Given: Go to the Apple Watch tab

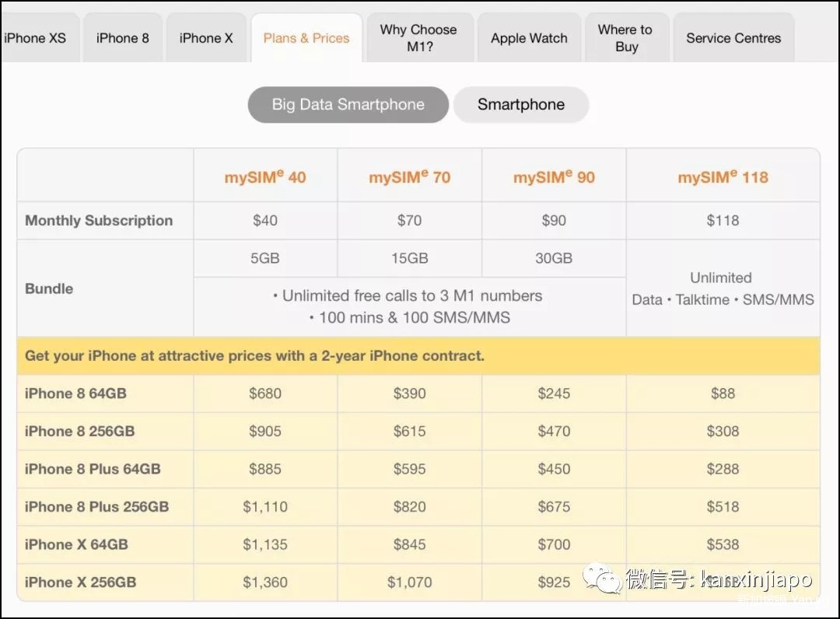Looking at the screenshot, I should pyautogui.click(x=529, y=38).
